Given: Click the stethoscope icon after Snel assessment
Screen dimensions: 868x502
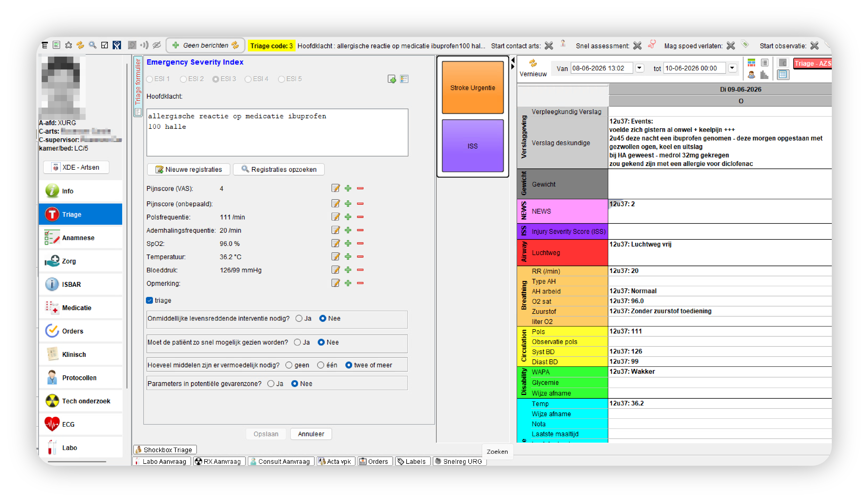Looking at the screenshot, I should (652, 44).
